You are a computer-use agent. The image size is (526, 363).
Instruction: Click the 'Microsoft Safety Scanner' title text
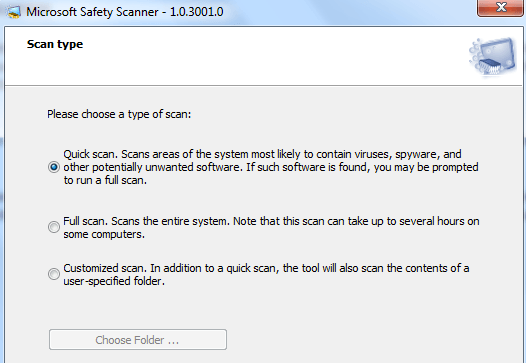point(92,12)
